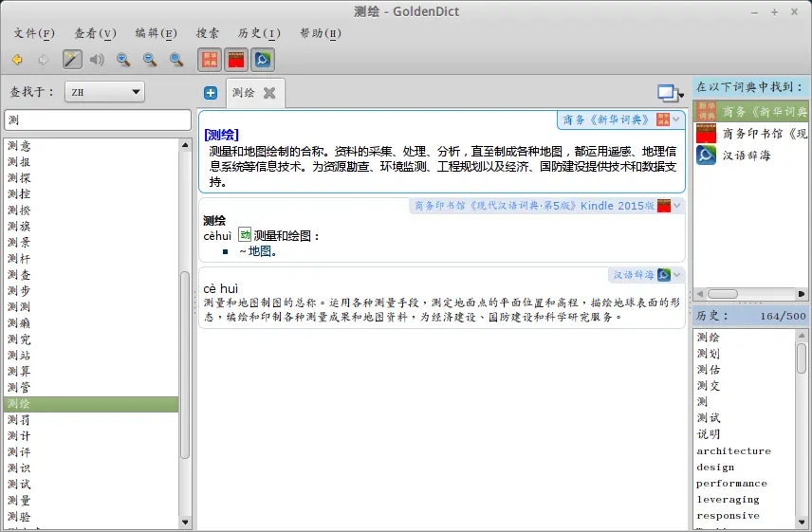Collapse the 汉语辞海 article chevron
812x532 pixels.
tap(677, 275)
